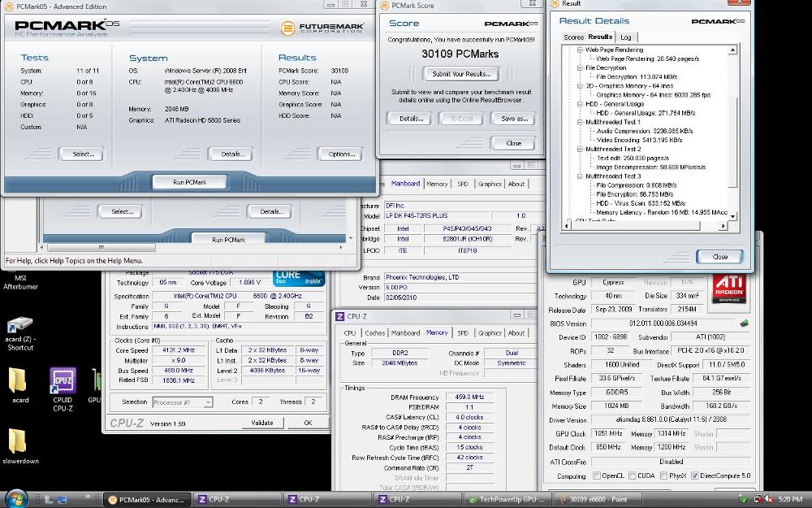The image size is (812, 508).
Task: Close the Result Details dialog via Close button
Action: click(719, 257)
